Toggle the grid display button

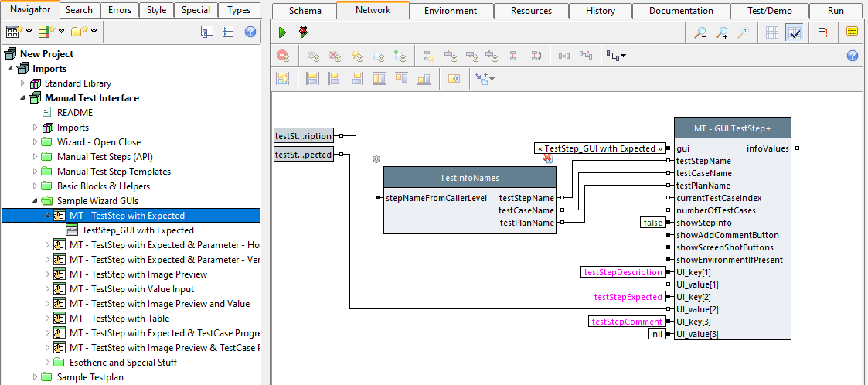(772, 32)
